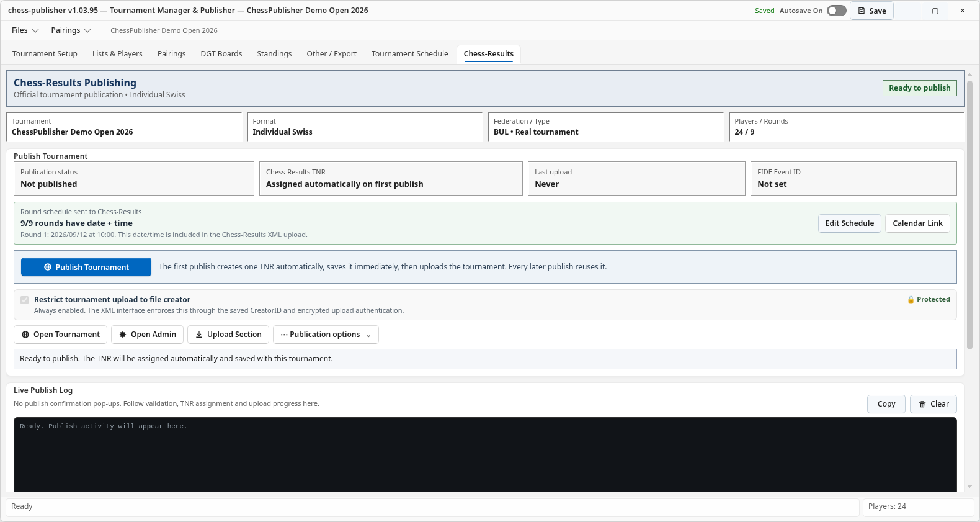980x522 pixels.
Task: Click the Ready to publish status badge
Action: pyautogui.click(x=920, y=88)
